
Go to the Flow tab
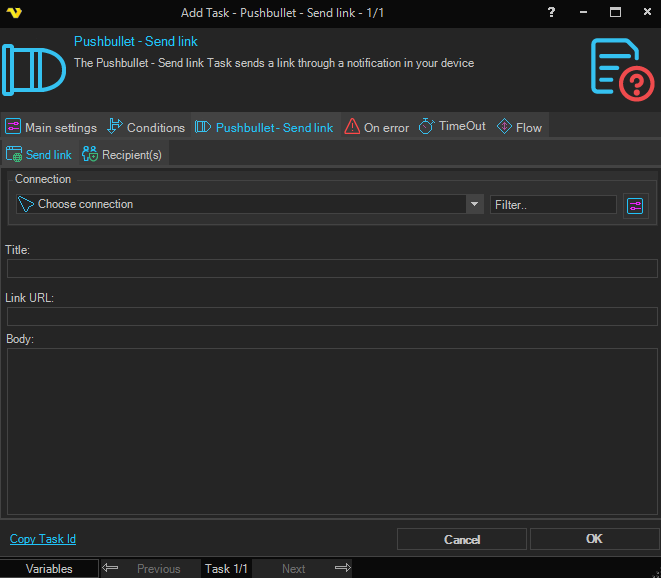click(519, 127)
